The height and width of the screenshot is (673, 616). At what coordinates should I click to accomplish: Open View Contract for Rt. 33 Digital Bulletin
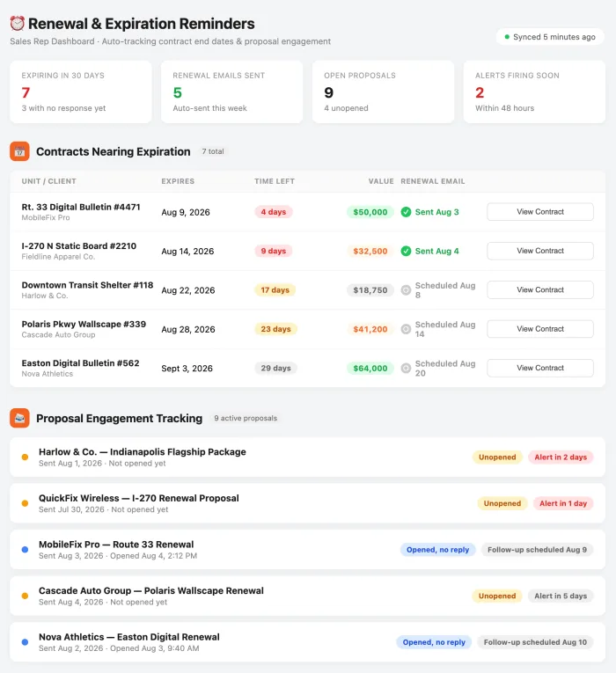point(540,212)
